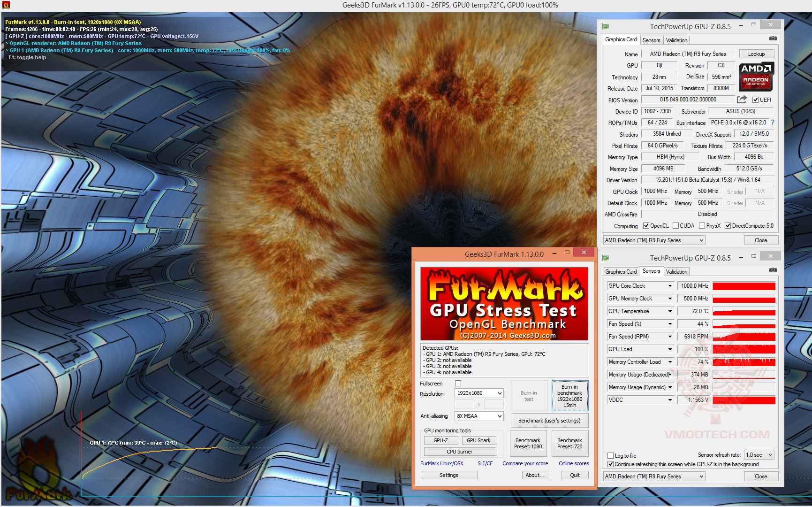Expand the GPU Load sensor dropdown
Viewport: 812px width, 507px height.
670,349
